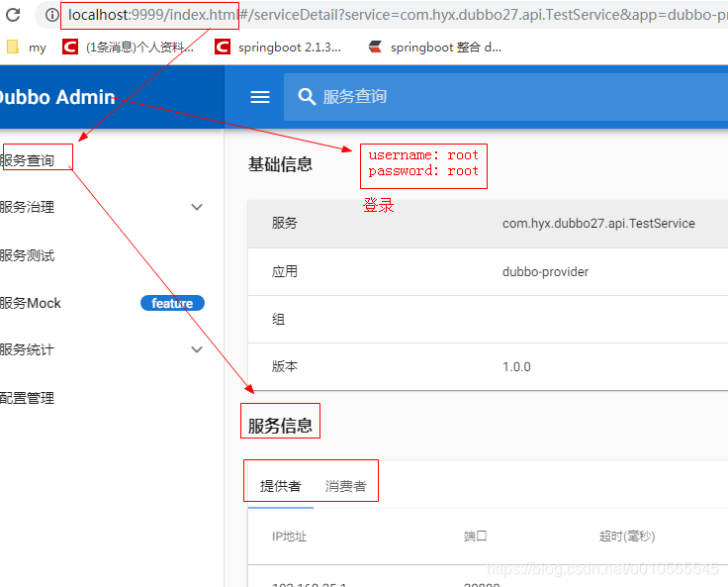Screen dimensions: 728x587
Task: Click the '服务信息' section heading
Action: (x=280, y=426)
